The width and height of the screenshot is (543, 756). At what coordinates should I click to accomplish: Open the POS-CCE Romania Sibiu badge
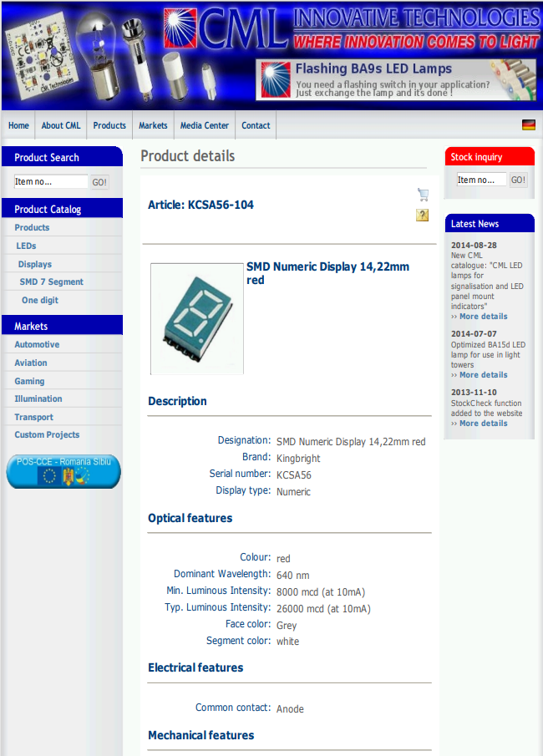(63, 471)
